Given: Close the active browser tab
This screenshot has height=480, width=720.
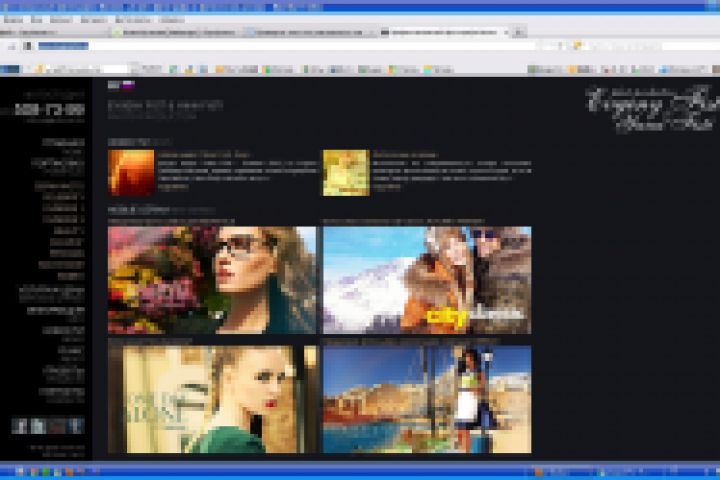Looking at the screenshot, I should [506, 32].
